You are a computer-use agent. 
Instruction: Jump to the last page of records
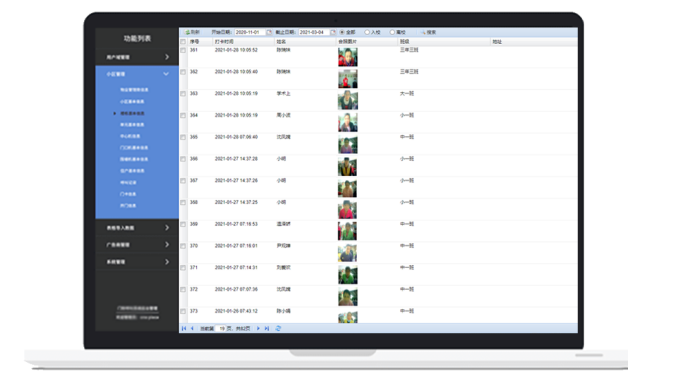click(x=267, y=328)
